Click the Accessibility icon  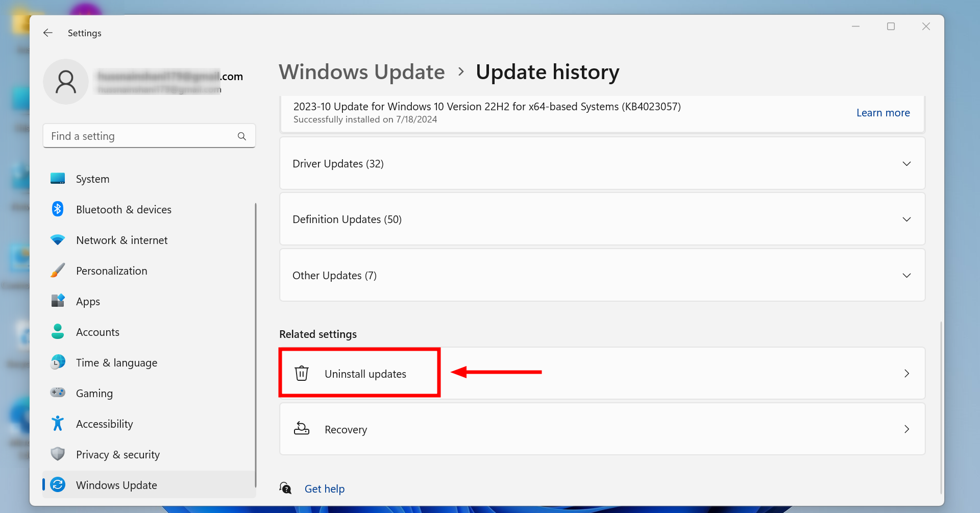[58, 424]
